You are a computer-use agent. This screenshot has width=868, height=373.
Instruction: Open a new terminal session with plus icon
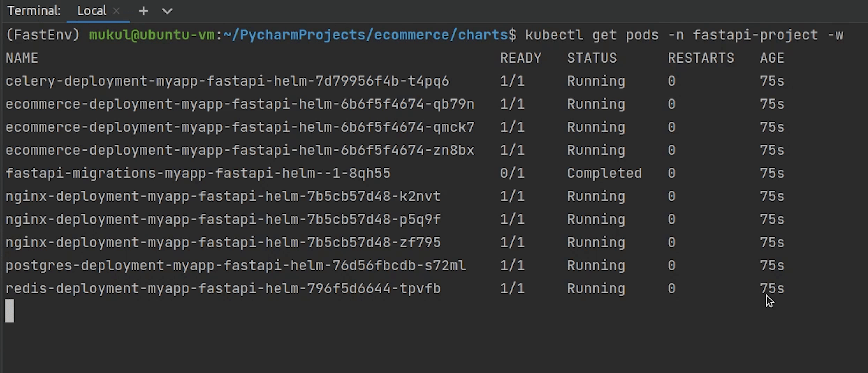143,11
